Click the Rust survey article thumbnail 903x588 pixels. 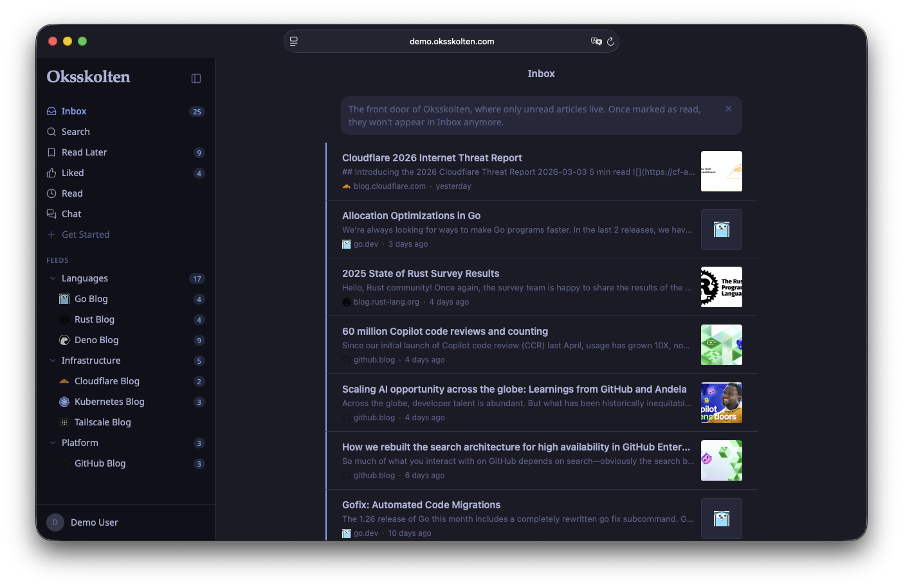tap(721, 287)
